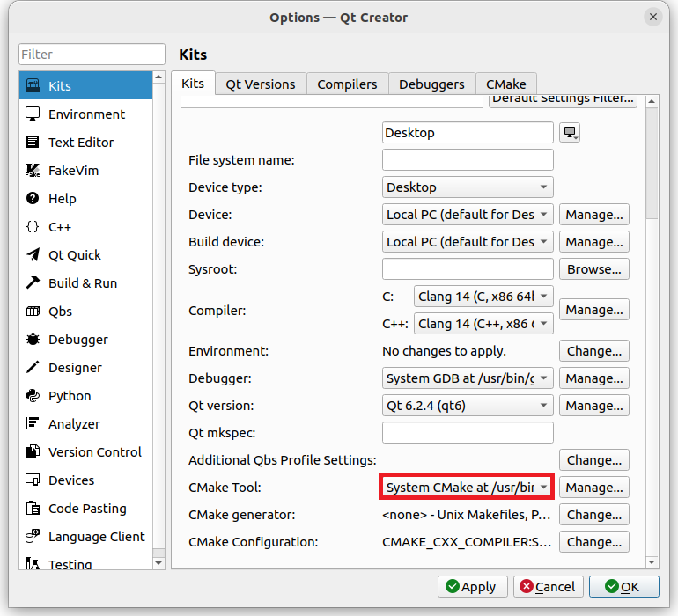This screenshot has width=678, height=616.
Task: Open the Testing category icon
Action: click(33, 563)
